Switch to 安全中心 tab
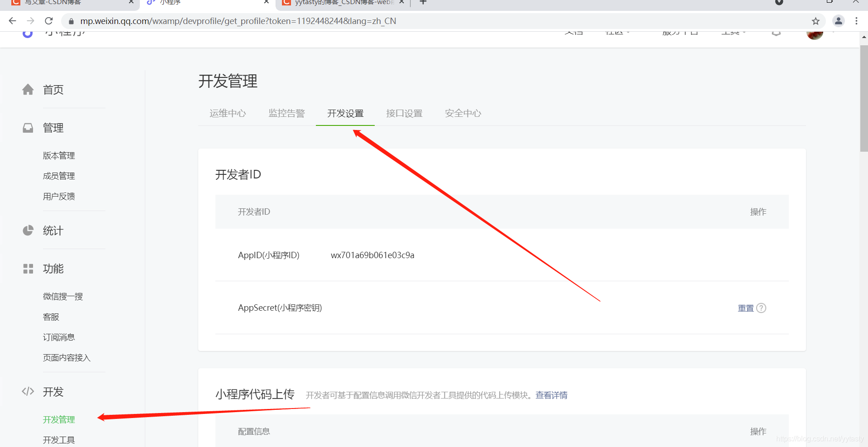This screenshot has height=447, width=868. click(463, 113)
